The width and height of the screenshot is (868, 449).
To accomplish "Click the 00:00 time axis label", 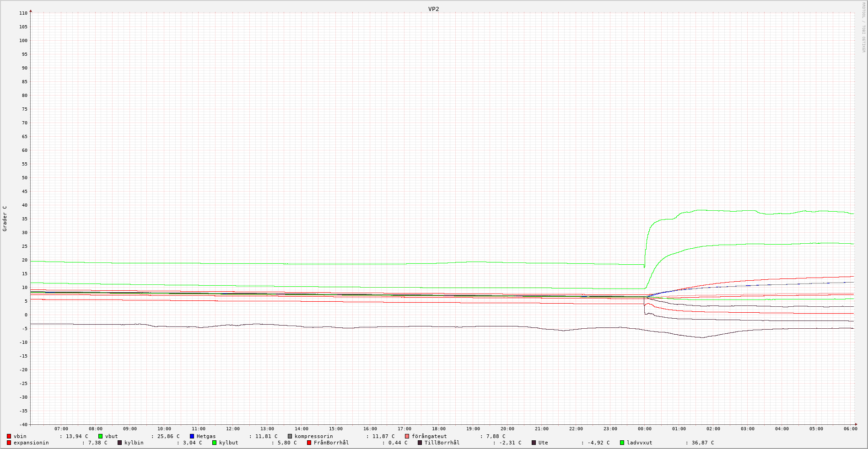I will (x=644, y=429).
